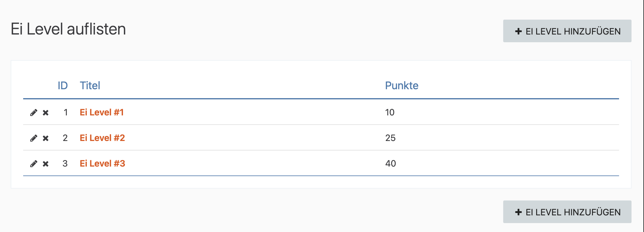644x232 pixels.
Task: Edit Ei Level #2 using the pencil icon
Action: (x=34, y=138)
